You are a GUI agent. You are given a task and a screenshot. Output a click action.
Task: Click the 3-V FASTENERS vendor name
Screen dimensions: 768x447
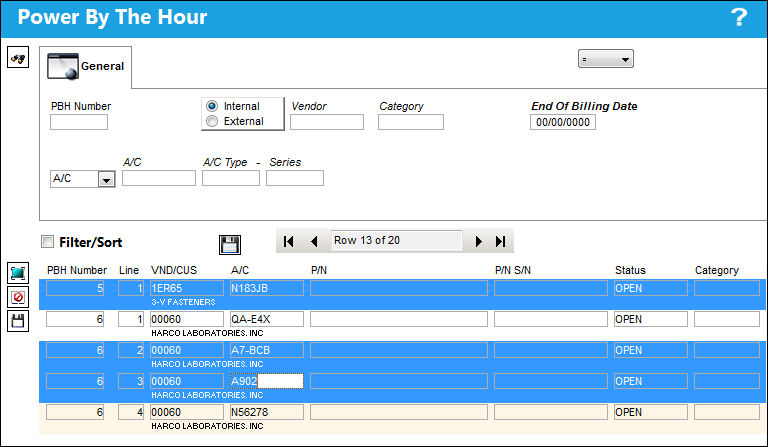click(183, 303)
